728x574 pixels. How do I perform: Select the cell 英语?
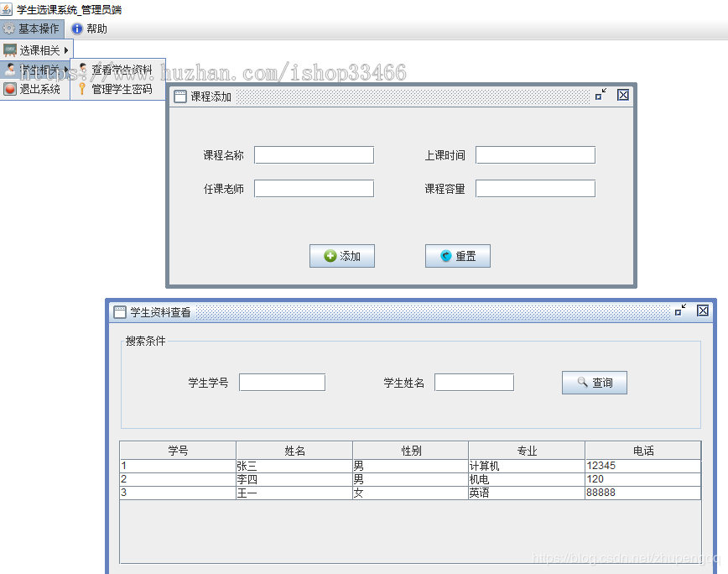[527, 493]
